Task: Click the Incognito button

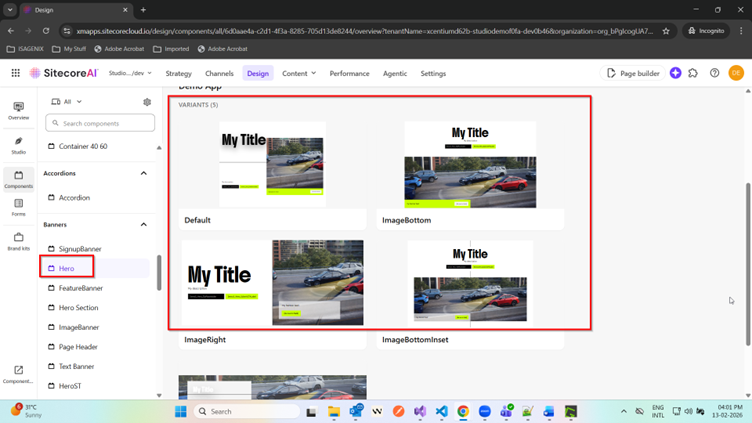Action: point(706,31)
